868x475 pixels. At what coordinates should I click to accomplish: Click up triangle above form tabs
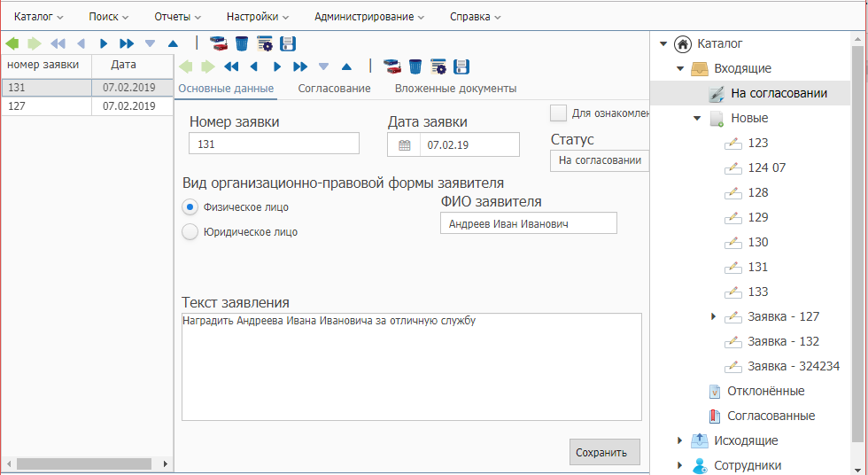(x=346, y=67)
